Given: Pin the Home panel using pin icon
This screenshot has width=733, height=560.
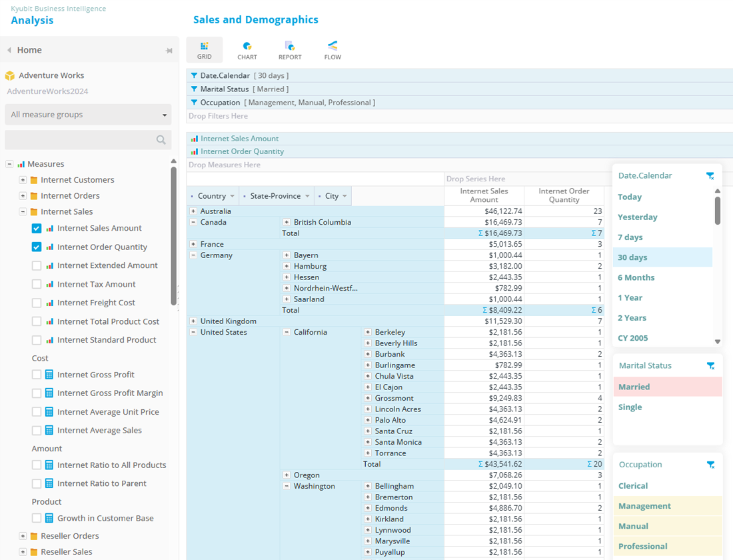Looking at the screenshot, I should [169, 51].
